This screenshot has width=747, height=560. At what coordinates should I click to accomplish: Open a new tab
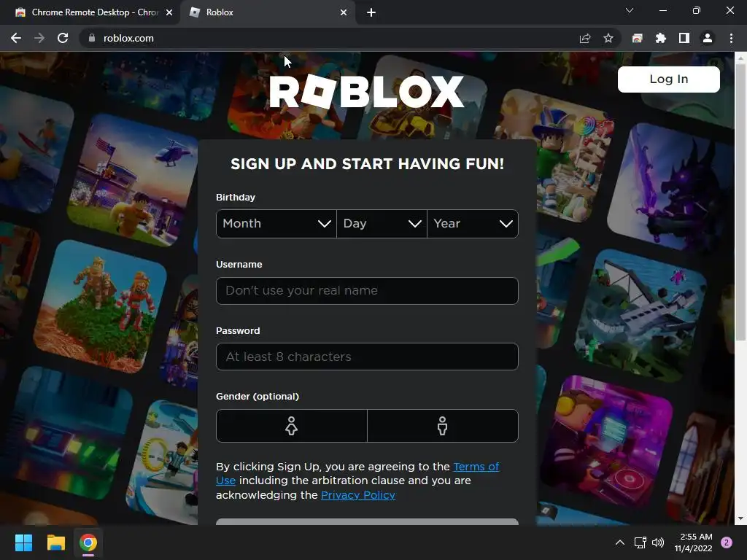(371, 12)
